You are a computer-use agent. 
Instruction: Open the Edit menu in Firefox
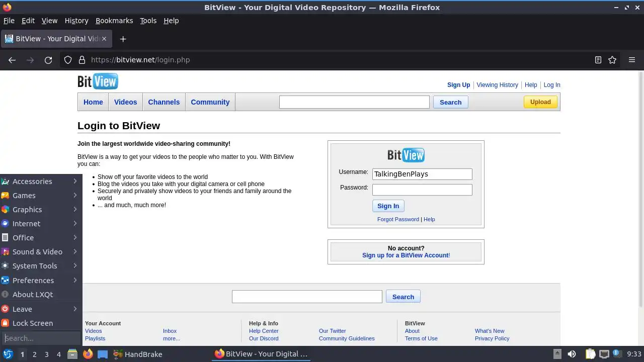pyautogui.click(x=28, y=21)
